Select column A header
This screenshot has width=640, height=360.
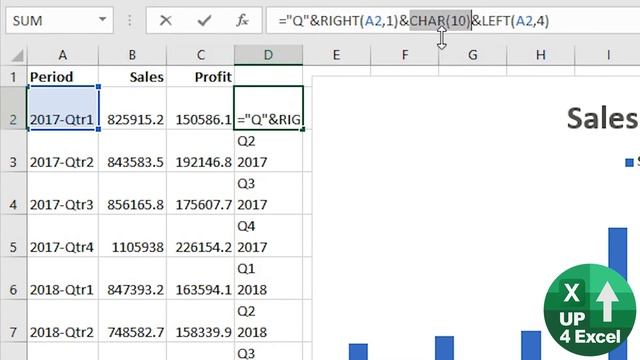[62, 55]
